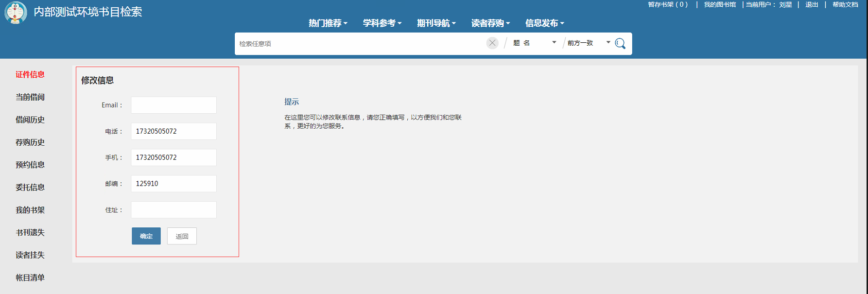Click the 提示 heading text
The height and width of the screenshot is (294, 868).
coord(292,102)
